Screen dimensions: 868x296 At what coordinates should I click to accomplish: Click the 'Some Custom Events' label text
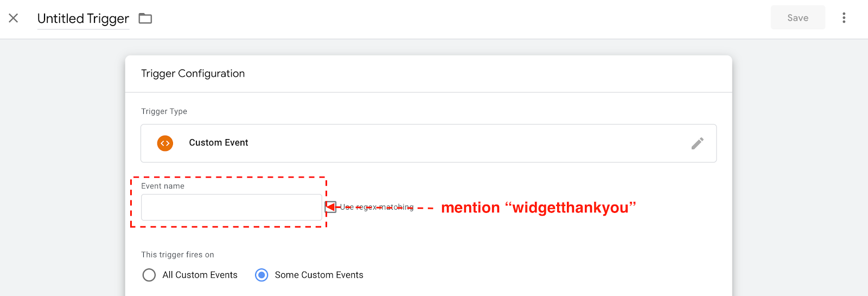point(319,275)
